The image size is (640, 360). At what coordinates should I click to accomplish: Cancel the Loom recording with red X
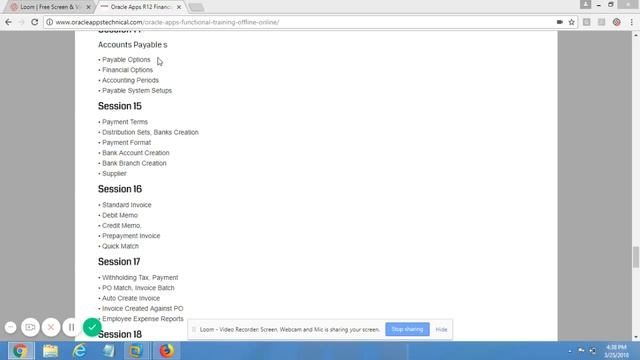tap(51, 327)
